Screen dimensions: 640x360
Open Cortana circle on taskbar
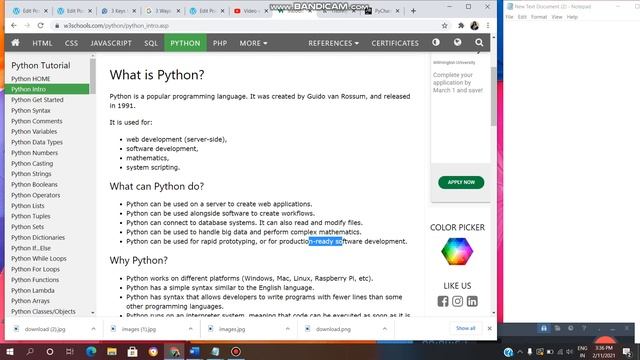coord(50,351)
